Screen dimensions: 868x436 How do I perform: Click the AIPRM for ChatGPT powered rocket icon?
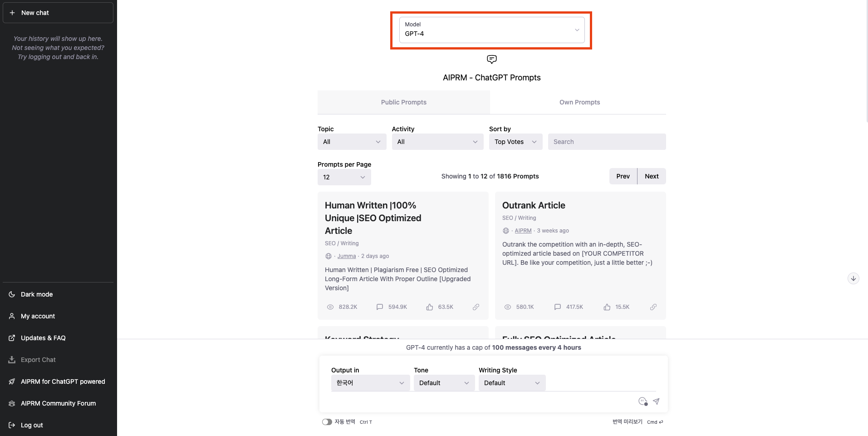(12, 381)
